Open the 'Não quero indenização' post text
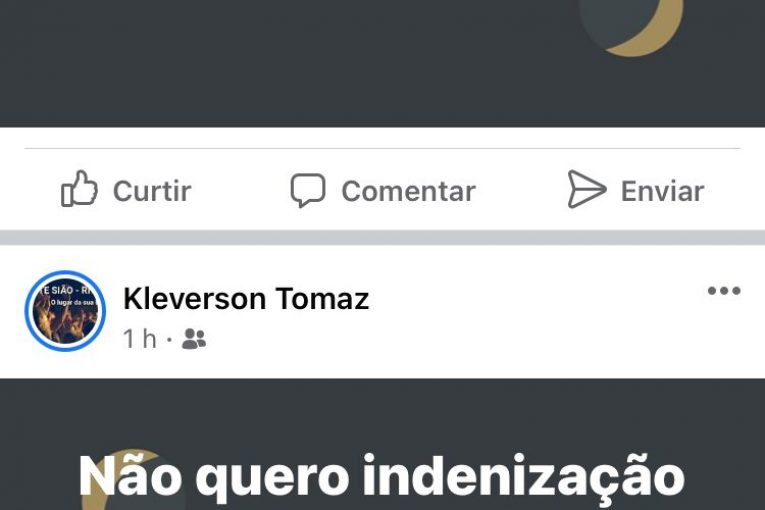The width and height of the screenshot is (765, 510). coord(382,476)
